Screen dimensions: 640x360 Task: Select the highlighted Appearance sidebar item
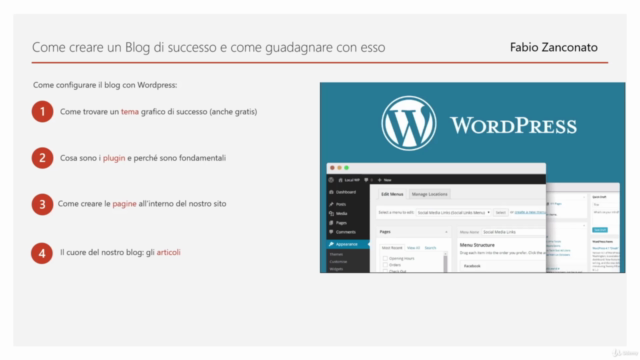[x=348, y=244]
